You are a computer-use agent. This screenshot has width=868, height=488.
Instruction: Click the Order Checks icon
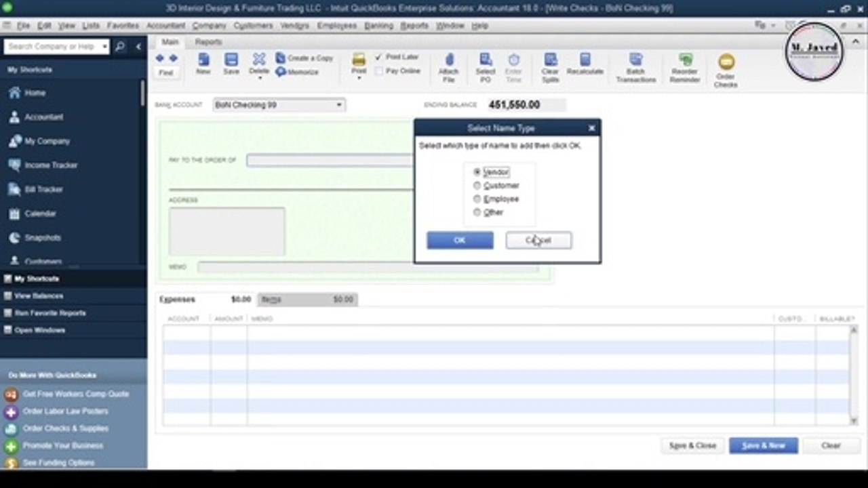(726, 62)
